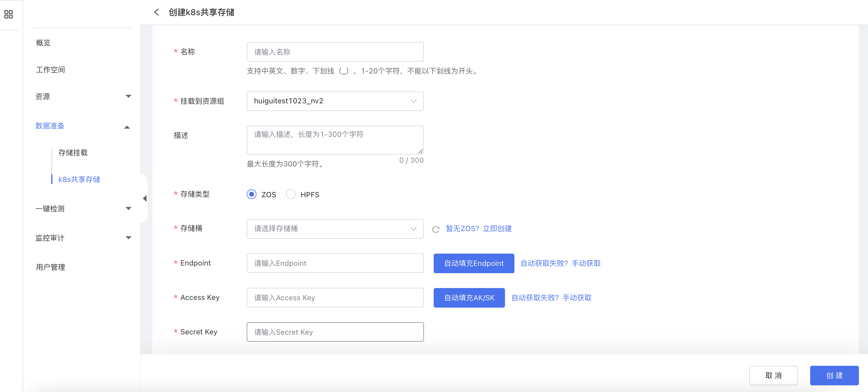Go to 概览 in the sidebar
Viewport: 868px width, 392px height.
(43, 43)
